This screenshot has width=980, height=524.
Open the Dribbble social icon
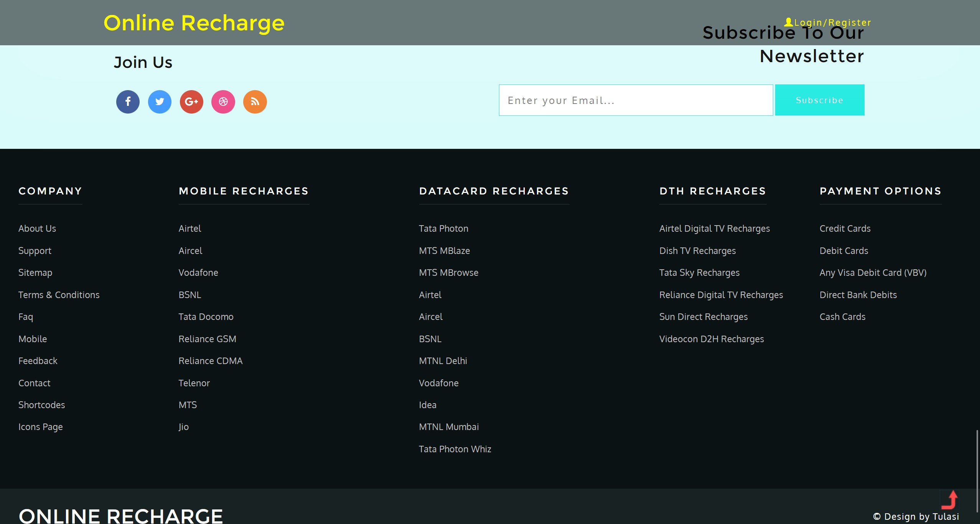pyautogui.click(x=223, y=102)
